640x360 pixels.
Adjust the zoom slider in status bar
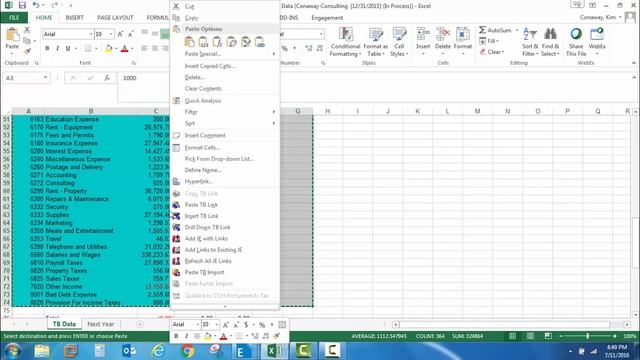pyautogui.click(x=588, y=336)
